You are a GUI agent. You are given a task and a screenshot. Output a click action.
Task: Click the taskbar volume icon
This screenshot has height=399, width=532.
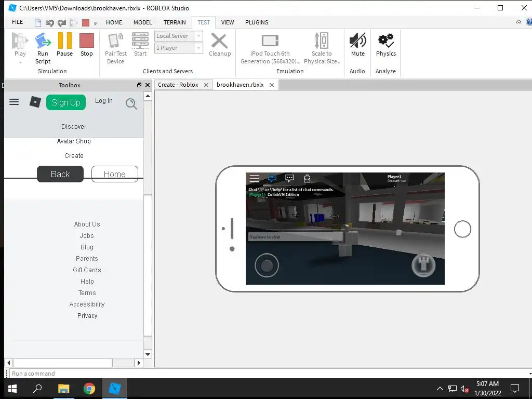[464, 389]
